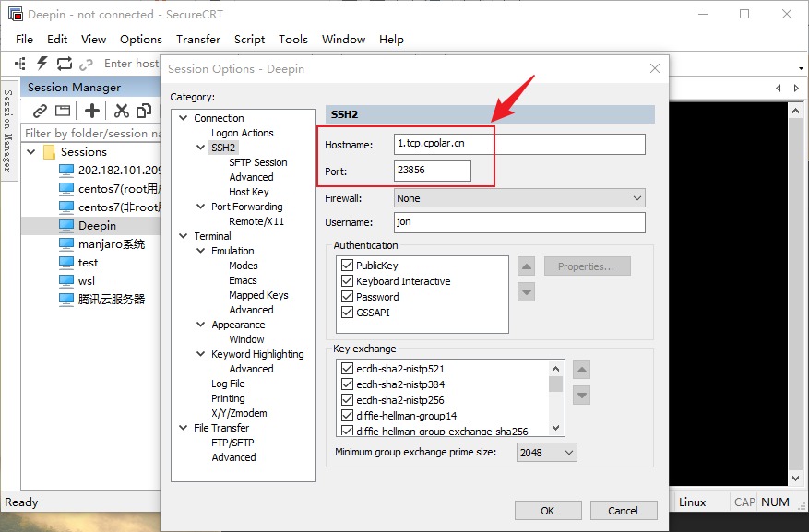Viewport: 809px width, 532px height.
Task: Click the SecureCRT app icon in title bar
Action: tap(16, 14)
